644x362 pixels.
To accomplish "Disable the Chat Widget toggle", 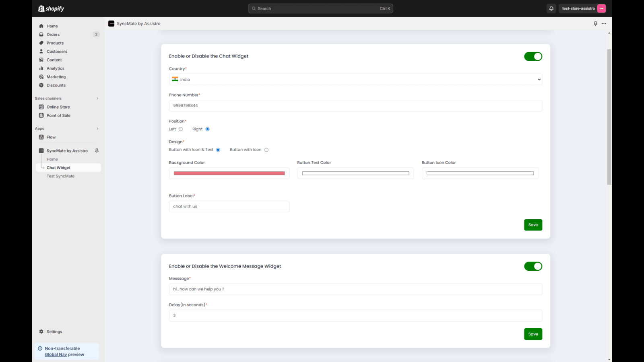I will point(533,57).
